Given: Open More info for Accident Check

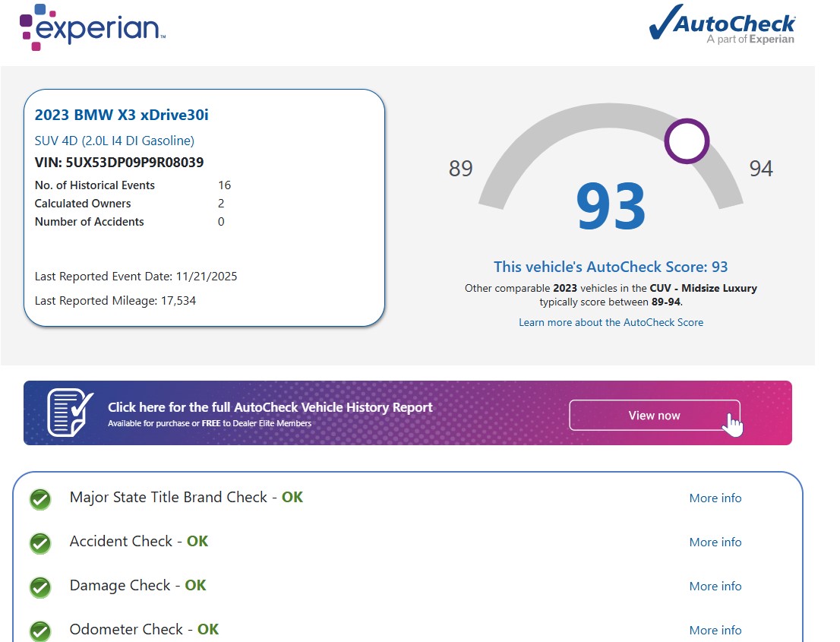Looking at the screenshot, I should (715, 542).
